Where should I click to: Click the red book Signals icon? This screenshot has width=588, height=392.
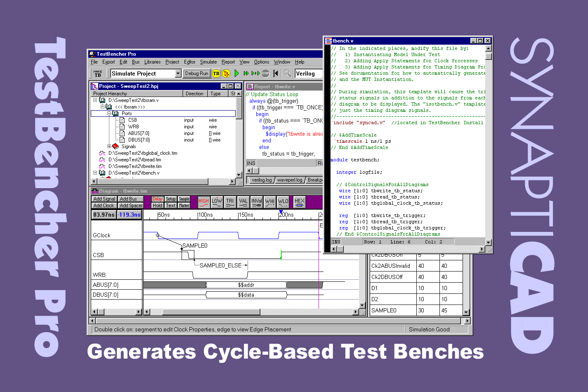pyautogui.click(x=116, y=146)
